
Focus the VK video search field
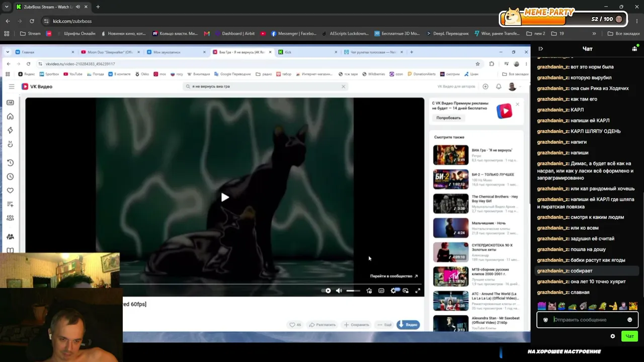click(x=265, y=86)
